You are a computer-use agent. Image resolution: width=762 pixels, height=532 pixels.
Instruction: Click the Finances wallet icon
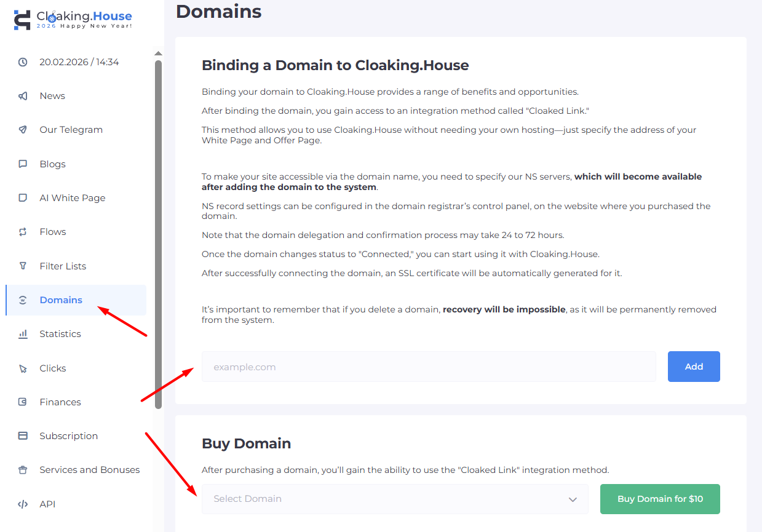tap(23, 402)
